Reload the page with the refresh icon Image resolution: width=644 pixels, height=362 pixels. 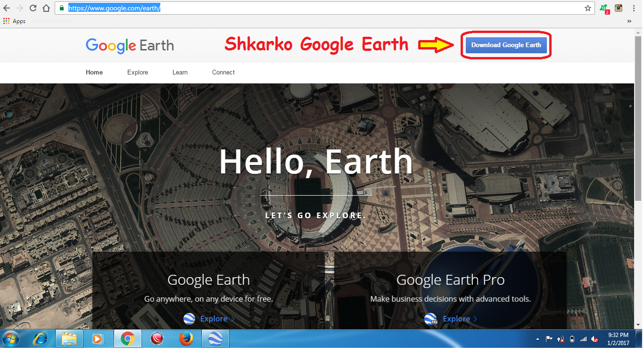click(x=33, y=8)
